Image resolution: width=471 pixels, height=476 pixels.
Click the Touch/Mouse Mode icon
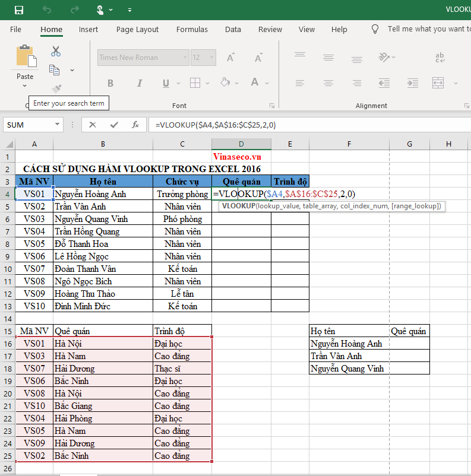tap(101, 10)
